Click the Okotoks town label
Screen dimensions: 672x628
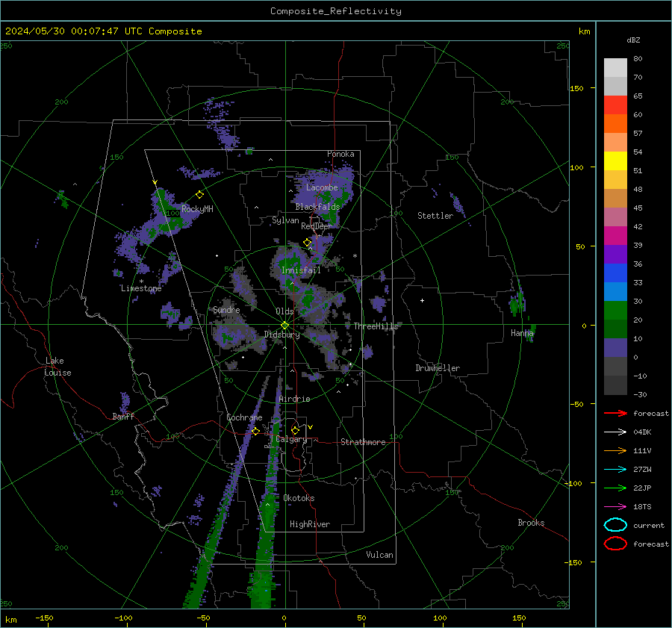[299, 498]
